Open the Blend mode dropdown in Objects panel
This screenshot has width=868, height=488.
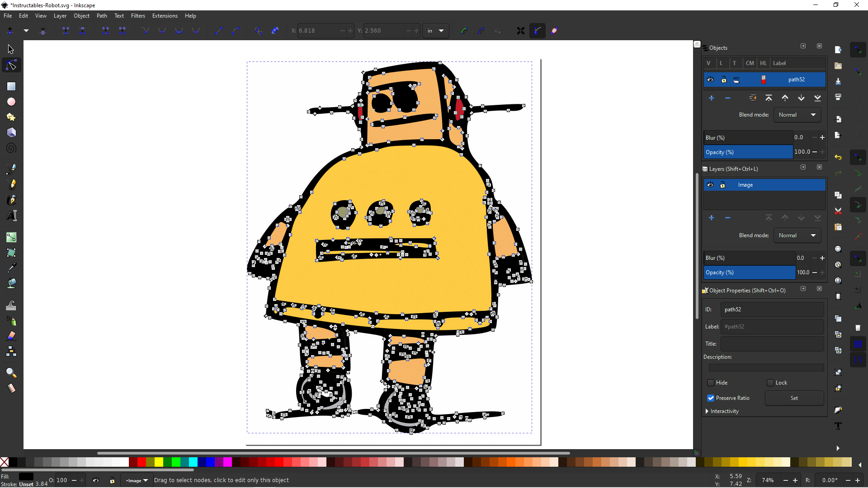797,114
